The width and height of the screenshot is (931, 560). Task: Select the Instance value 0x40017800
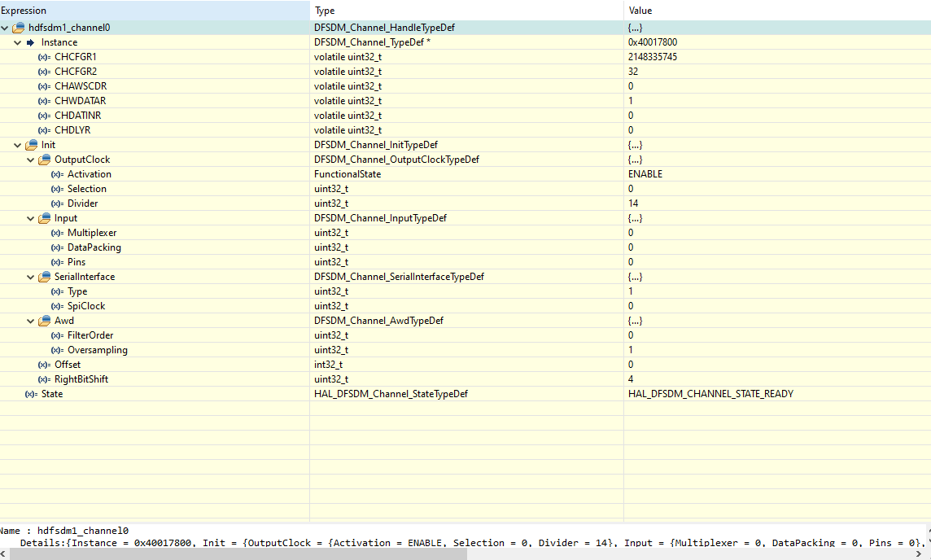[x=654, y=42]
